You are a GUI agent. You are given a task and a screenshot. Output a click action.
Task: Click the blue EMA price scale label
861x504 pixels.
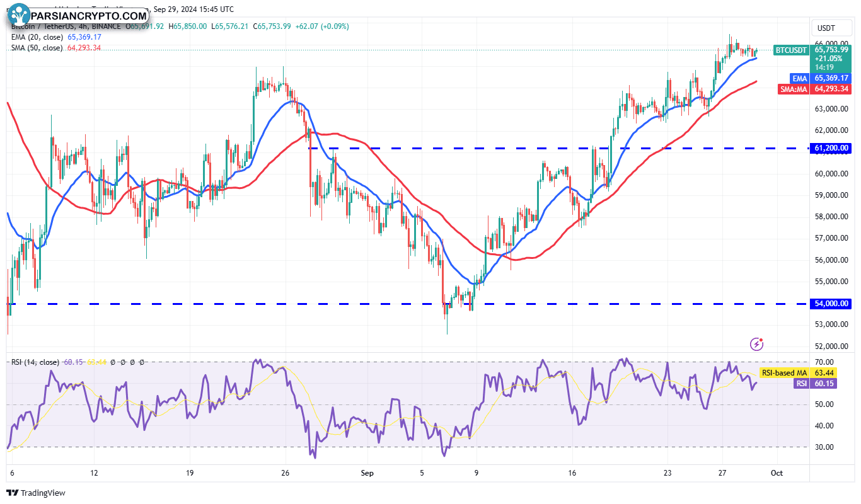pos(799,78)
